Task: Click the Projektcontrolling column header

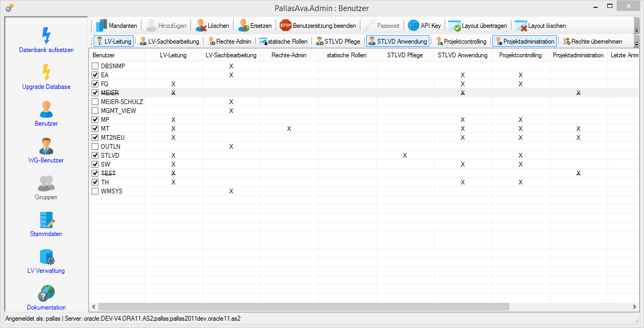Action: click(x=521, y=55)
